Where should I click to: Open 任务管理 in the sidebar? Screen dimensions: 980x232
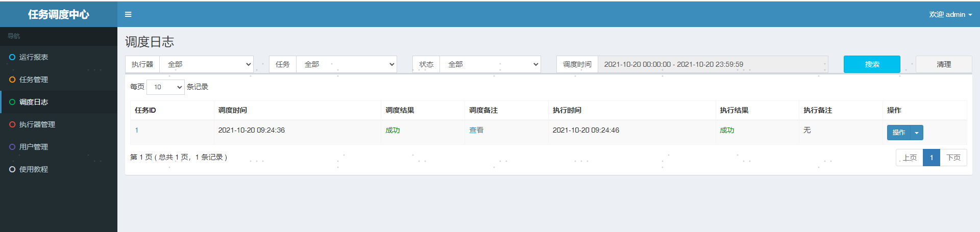[x=59, y=80]
